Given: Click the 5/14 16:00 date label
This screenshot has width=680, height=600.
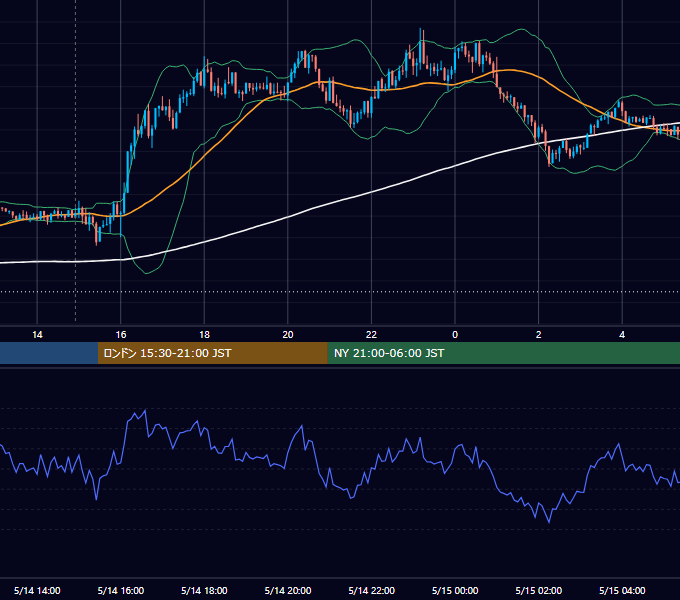Looking at the screenshot, I should (x=121, y=590).
